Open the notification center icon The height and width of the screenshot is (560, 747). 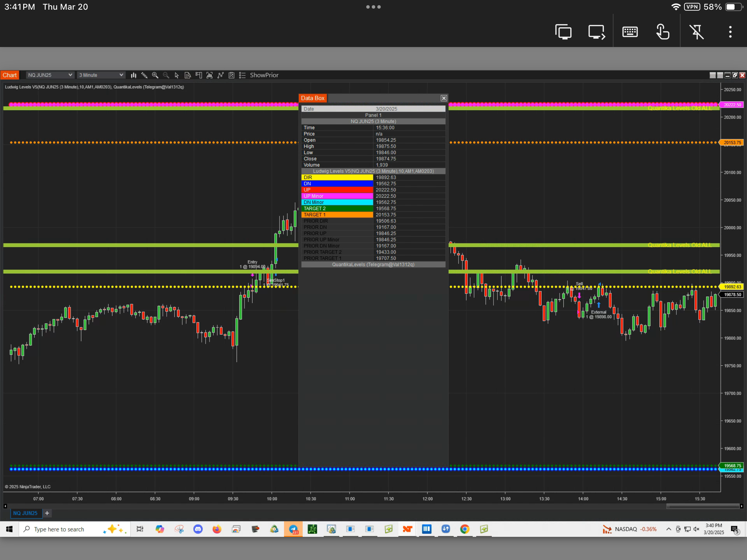(735, 529)
